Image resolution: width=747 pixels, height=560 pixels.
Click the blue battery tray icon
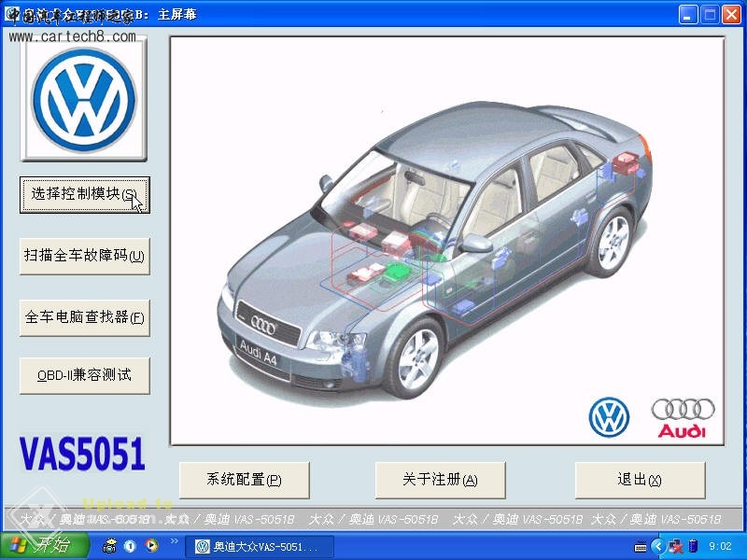pos(694,546)
